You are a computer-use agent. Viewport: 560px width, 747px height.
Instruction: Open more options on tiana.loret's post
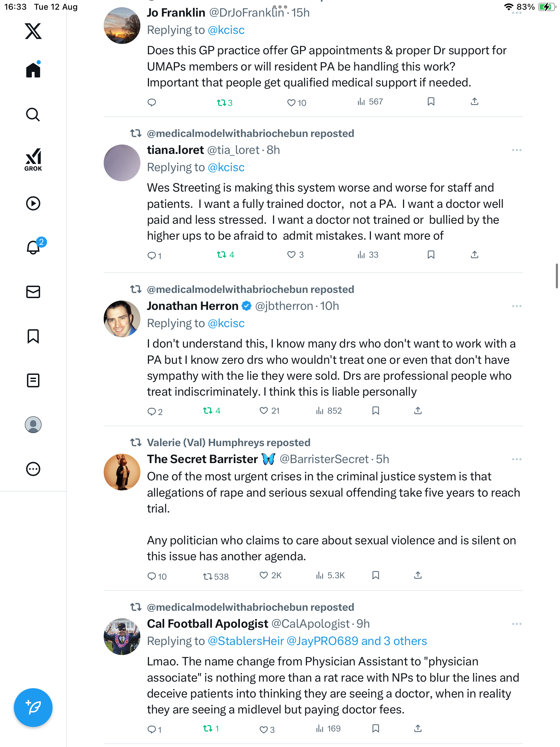pyautogui.click(x=516, y=150)
